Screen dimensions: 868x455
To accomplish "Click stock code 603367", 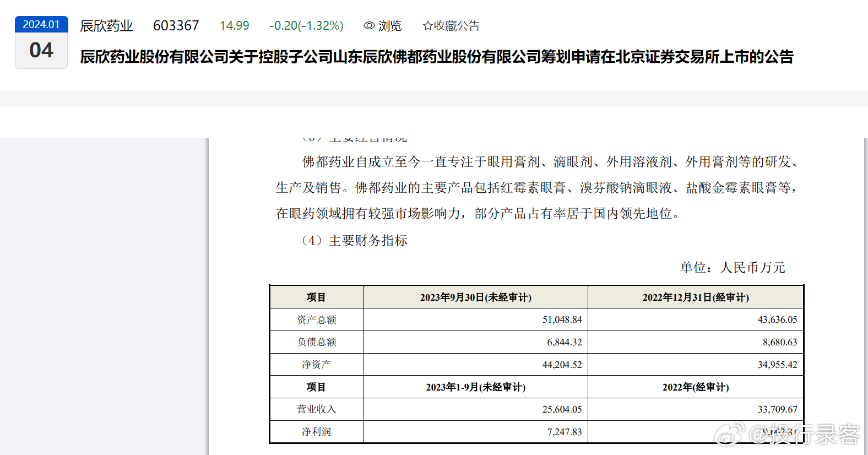I will (x=176, y=26).
